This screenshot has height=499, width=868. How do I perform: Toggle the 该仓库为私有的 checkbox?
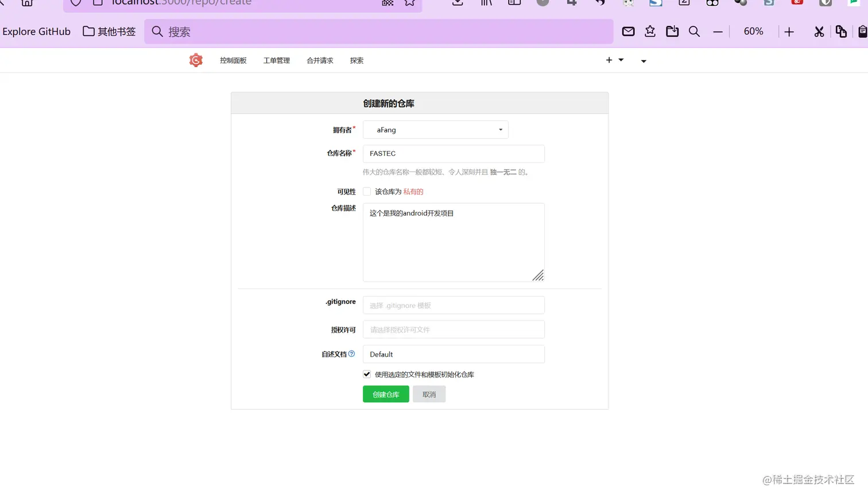(367, 192)
